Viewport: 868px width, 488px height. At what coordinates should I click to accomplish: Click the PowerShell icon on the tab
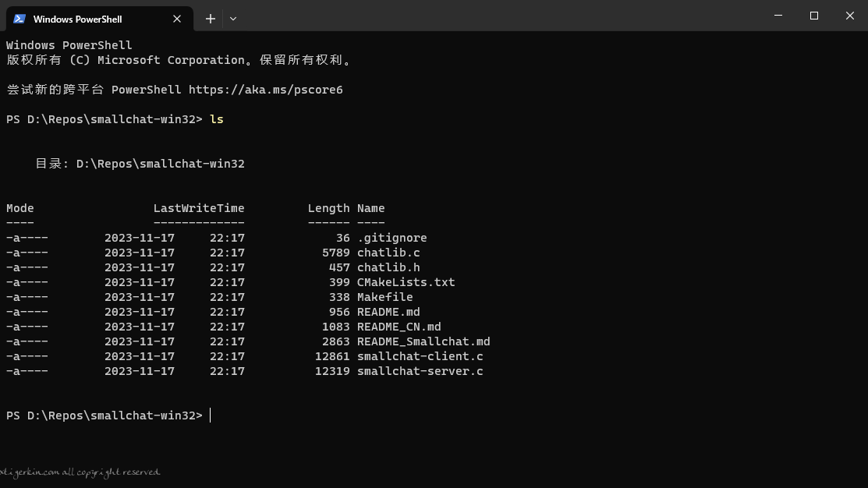point(19,19)
